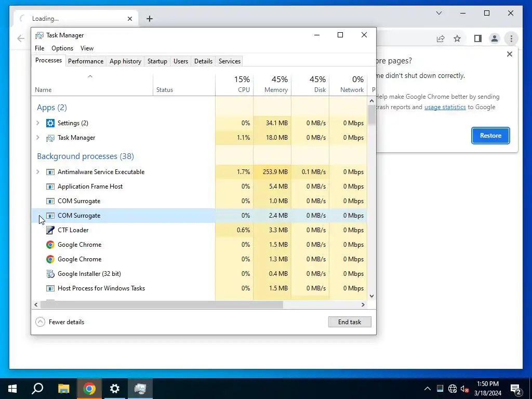
Task: Switch to the Services tab
Action: 229,61
